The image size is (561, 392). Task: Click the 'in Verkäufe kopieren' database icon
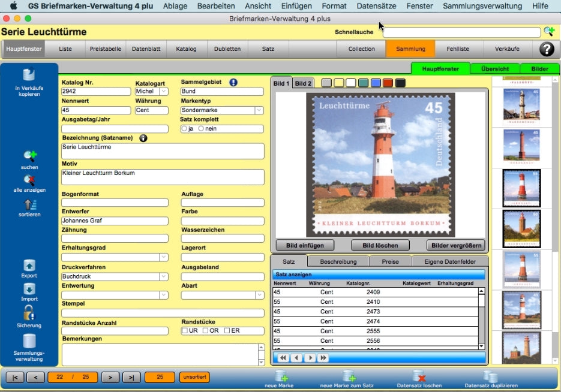pyautogui.click(x=29, y=76)
